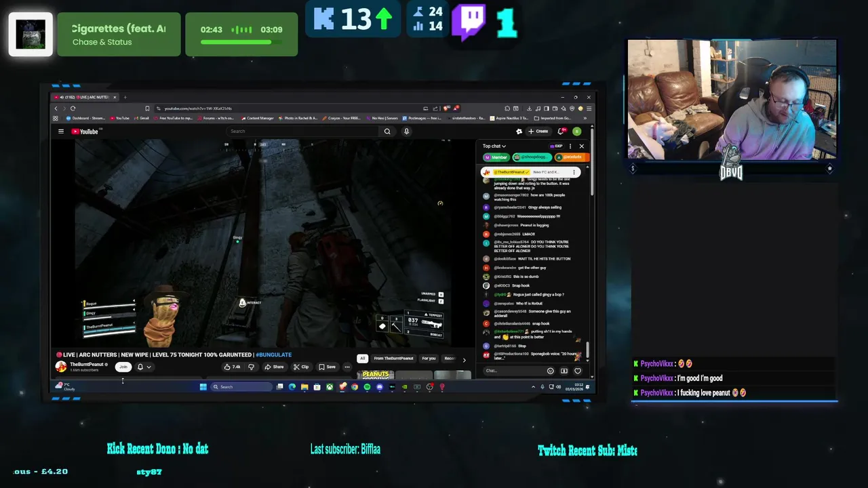Image resolution: width=868 pixels, height=488 pixels.
Task: Click the Join membership button
Action: pos(123,367)
